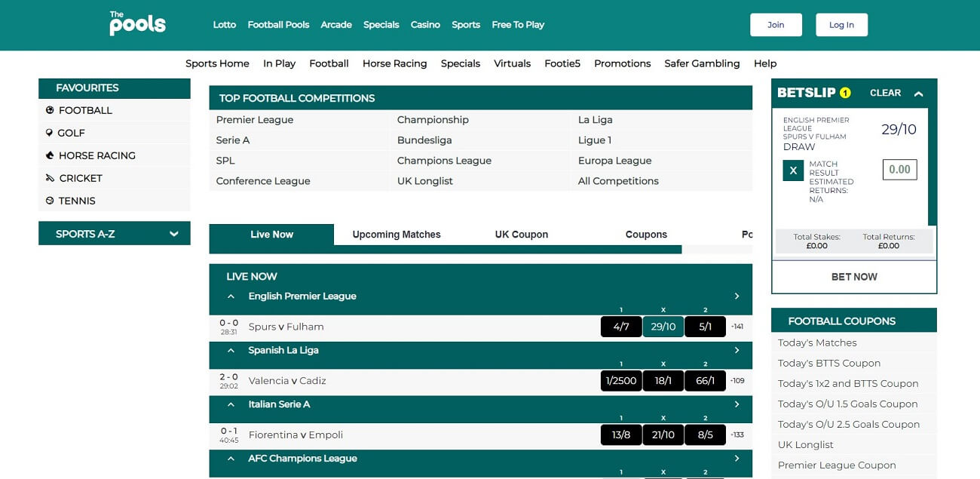Open the La Liga competition link
This screenshot has width=980, height=479.
[595, 120]
